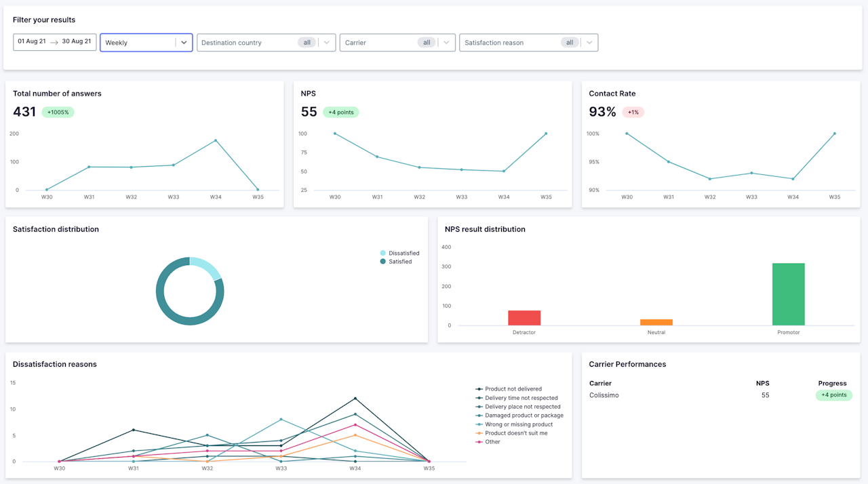Expand the Destination country filter dropdown
868x484 pixels.
[327, 42]
